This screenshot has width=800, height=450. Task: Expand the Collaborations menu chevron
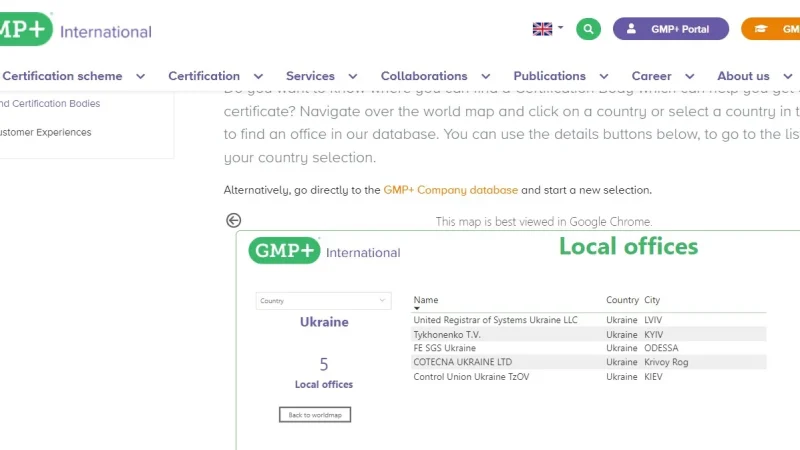[x=486, y=77]
